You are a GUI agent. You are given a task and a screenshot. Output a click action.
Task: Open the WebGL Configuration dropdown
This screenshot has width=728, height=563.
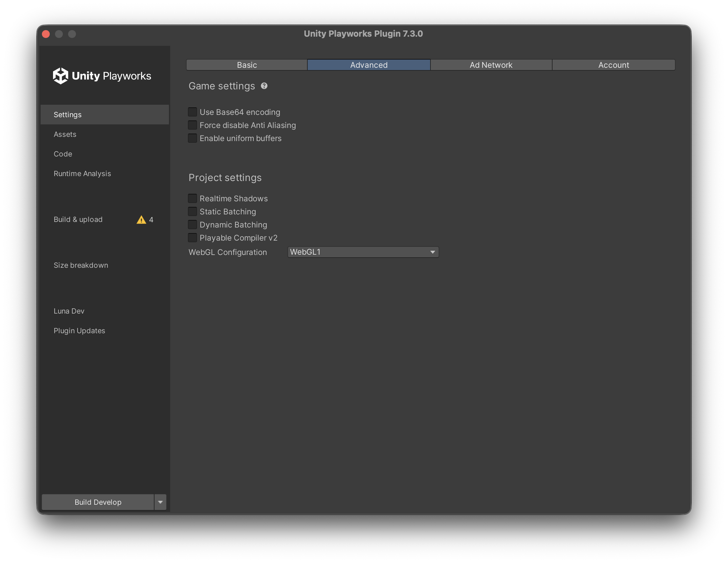(x=363, y=252)
